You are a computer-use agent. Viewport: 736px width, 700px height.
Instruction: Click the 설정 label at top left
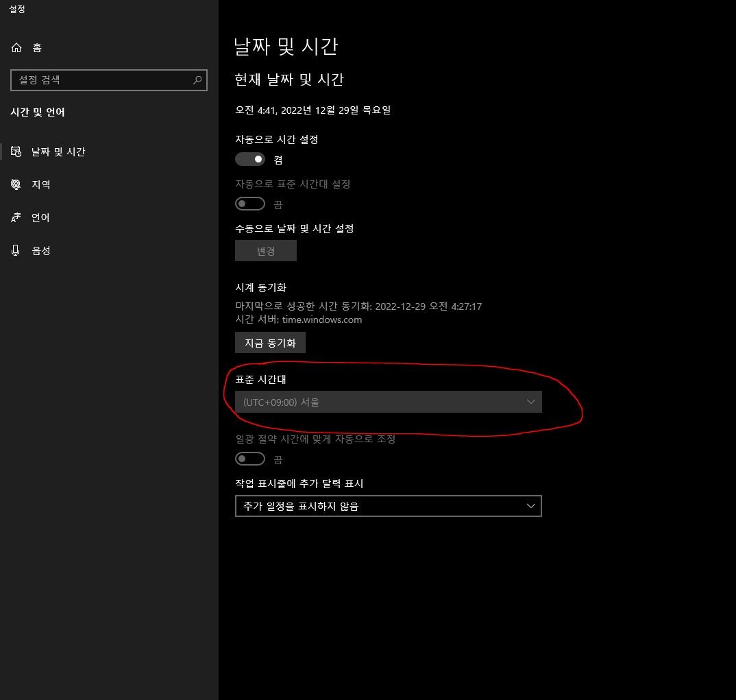coord(16,9)
